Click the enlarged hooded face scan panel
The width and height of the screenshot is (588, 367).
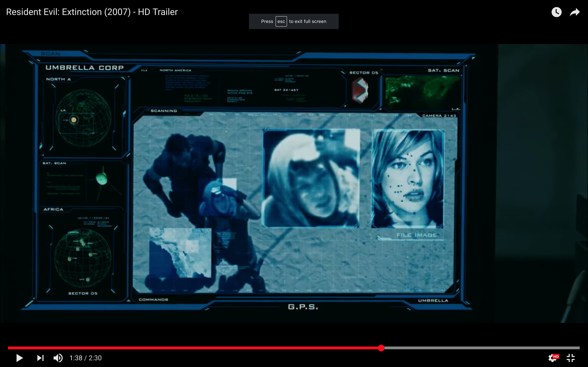pyautogui.click(x=311, y=178)
